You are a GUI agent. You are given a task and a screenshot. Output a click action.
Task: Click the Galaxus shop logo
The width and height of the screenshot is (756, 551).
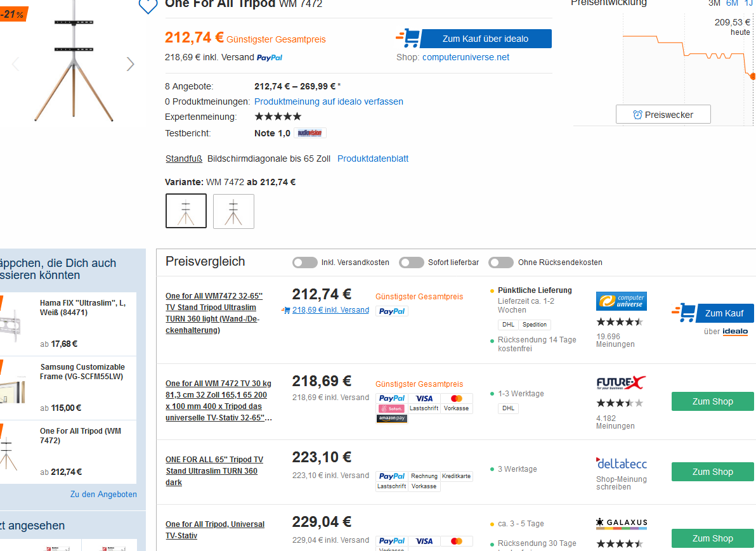coord(621,523)
